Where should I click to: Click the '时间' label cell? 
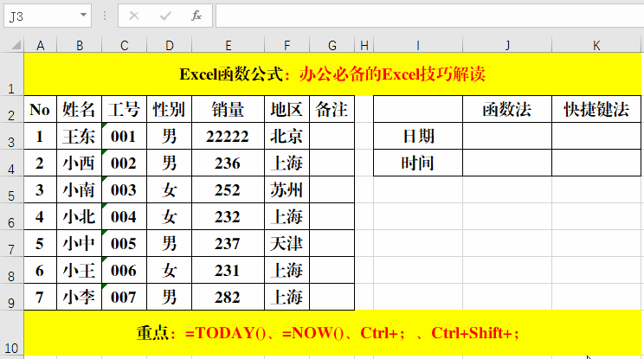coord(418,163)
